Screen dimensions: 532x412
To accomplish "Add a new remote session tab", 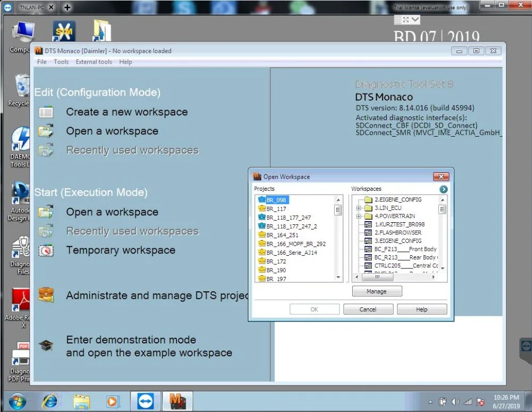I will pos(67,7).
